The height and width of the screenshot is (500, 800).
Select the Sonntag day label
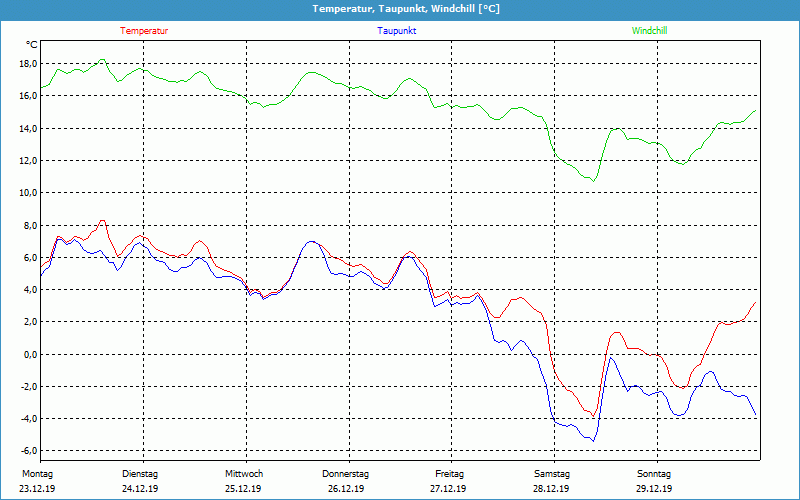tap(654, 474)
